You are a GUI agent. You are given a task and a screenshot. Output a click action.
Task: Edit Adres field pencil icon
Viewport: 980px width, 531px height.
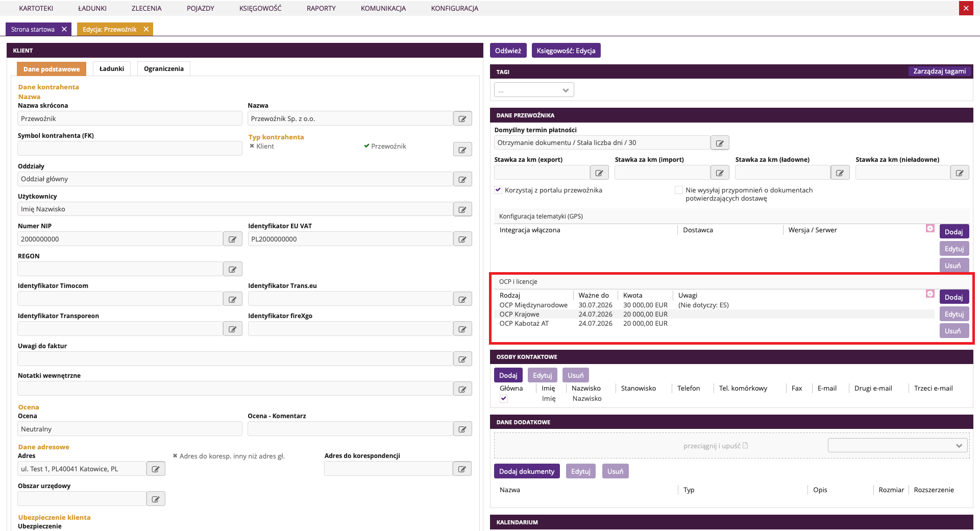point(156,469)
